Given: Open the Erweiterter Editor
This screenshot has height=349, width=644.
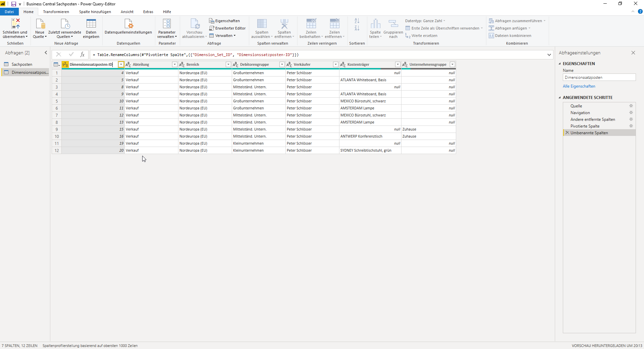Looking at the screenshot, I should 227,28.
